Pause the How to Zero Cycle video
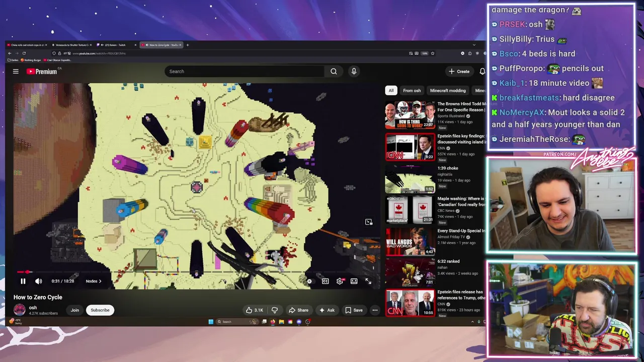Viewport: 644px width, 362px height. point(23,281)
